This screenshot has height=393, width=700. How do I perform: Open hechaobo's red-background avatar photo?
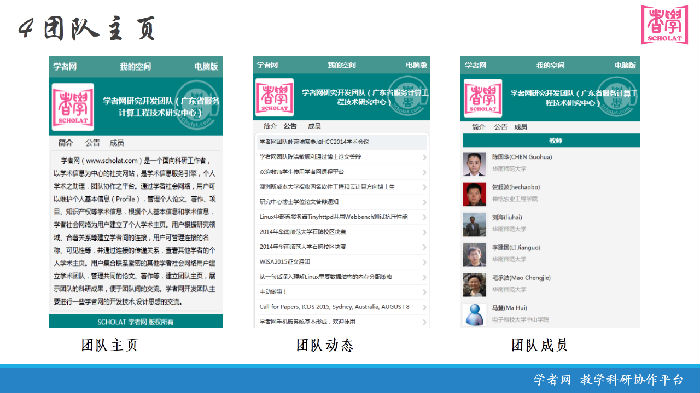474,194
